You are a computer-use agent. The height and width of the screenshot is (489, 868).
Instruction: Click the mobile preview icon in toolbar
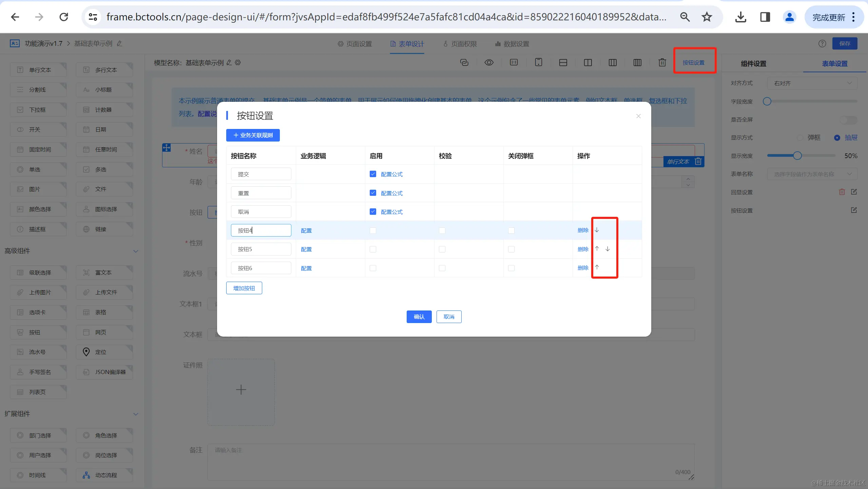pos(538,62)
